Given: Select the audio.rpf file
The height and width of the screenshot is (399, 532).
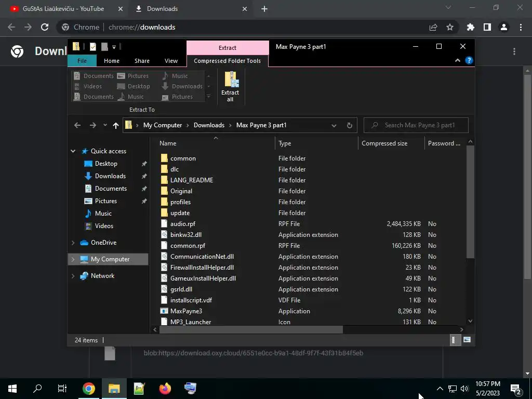Looking at the screenshot, I should click(x=182, y=224).
